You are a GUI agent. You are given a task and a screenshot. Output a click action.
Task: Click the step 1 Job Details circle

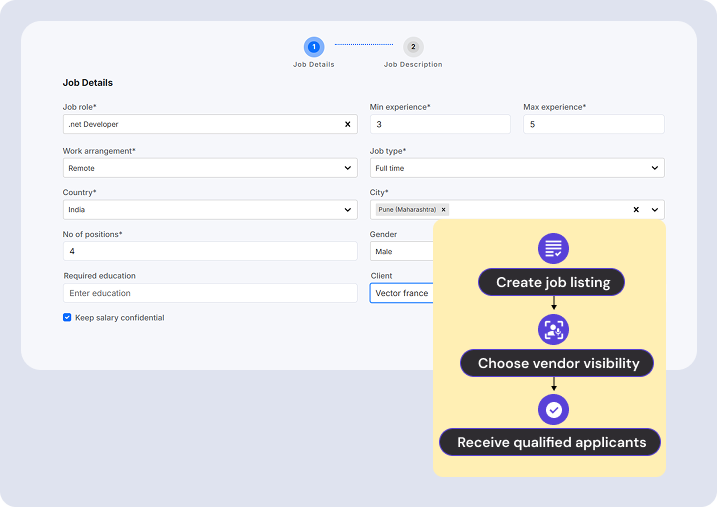point(314,46)
